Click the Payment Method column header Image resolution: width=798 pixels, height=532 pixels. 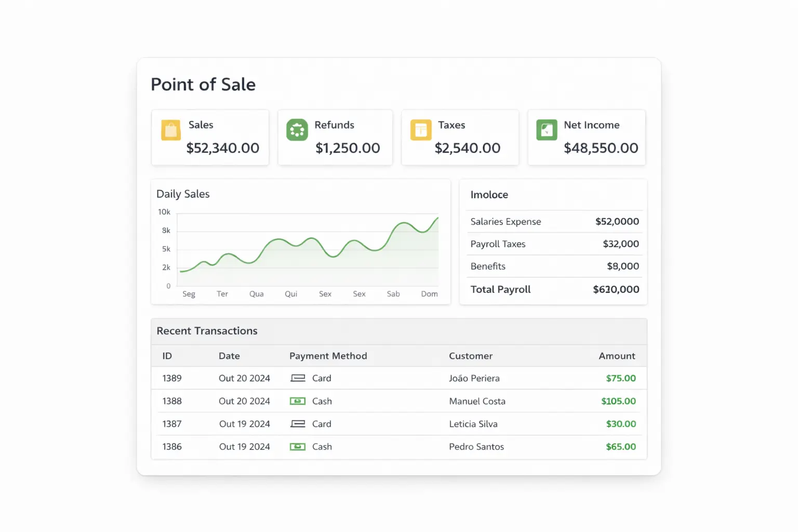[x=328, y=355]
